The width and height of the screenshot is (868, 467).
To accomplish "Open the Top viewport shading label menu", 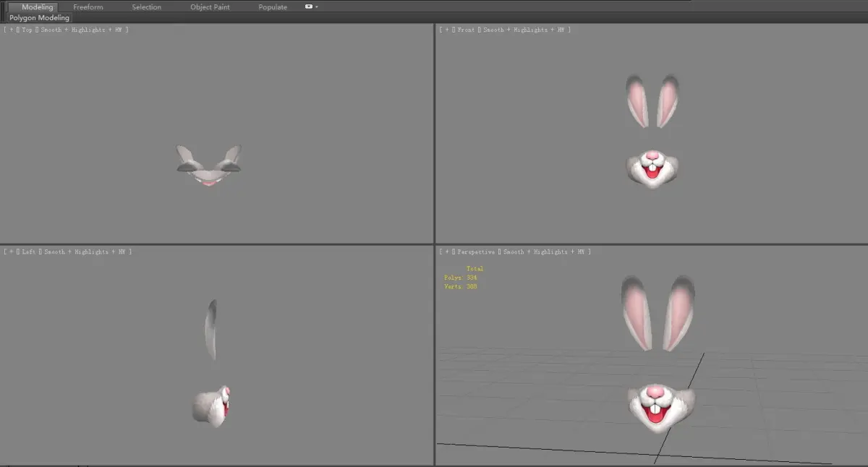I will point(81,30).
